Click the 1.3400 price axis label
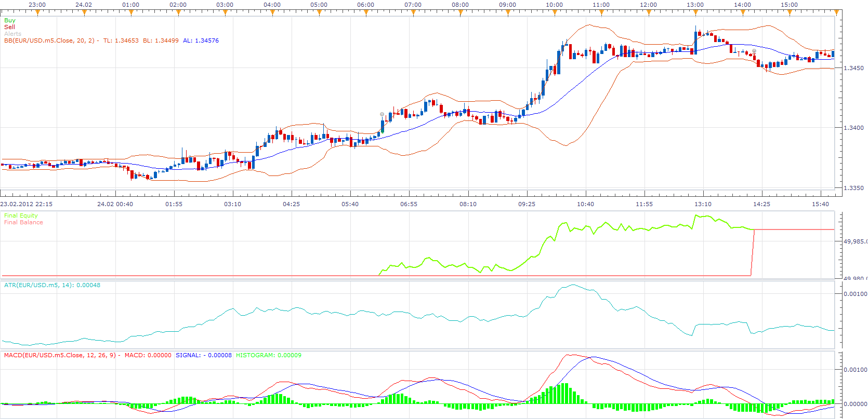This screenshot has height=419, width=868. click(x=853, y=128)
